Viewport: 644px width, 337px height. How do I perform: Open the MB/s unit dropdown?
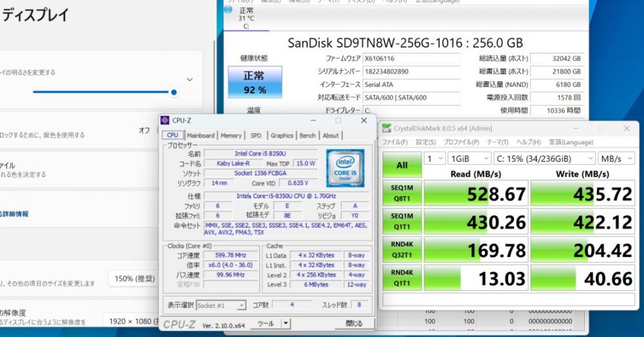click(616, 159)
